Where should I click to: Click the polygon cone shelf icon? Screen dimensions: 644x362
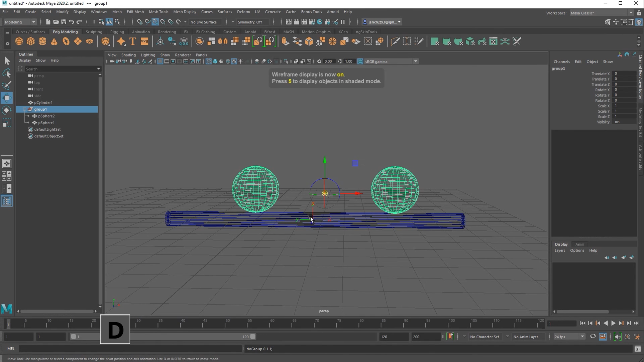coord(54,41)
